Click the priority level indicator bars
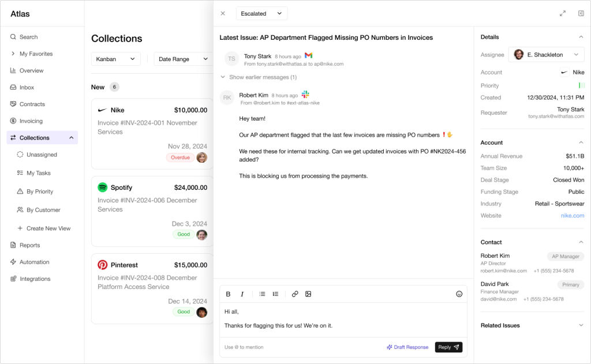The width and height of the screenshot is (591, 364). [x=582, y=85]
